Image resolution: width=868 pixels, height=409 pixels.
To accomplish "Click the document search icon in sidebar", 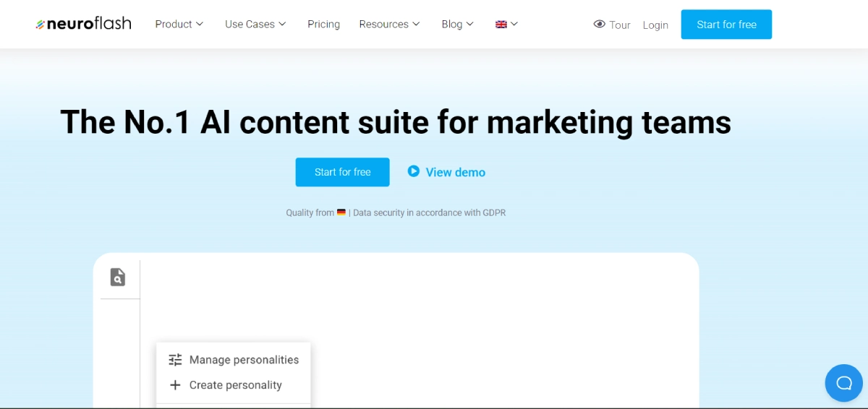I will 118,277.
